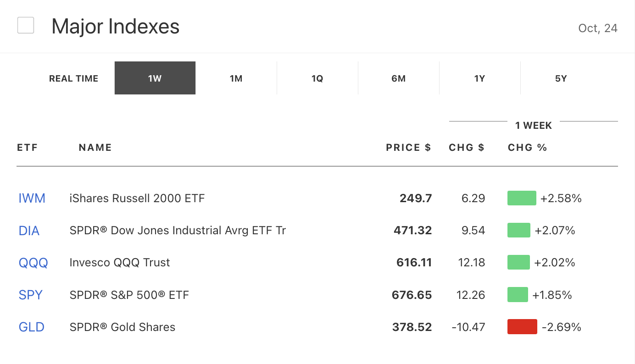Click the NAME column header
The width and height of the screenshot is (635, 364).
[95, 148]
